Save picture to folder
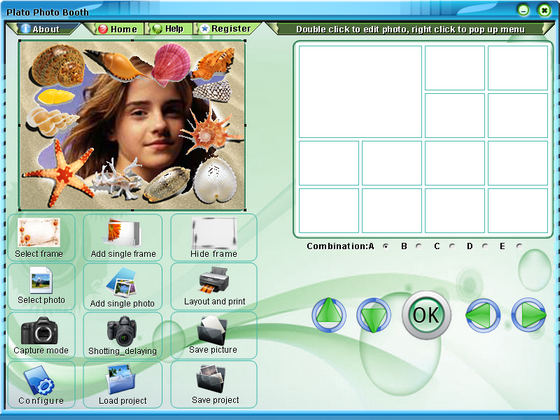560x420 pixels. tap(214, 335)
